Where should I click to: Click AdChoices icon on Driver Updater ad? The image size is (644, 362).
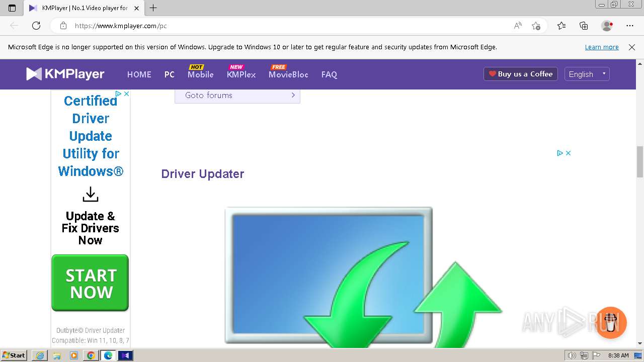(560, 153)
